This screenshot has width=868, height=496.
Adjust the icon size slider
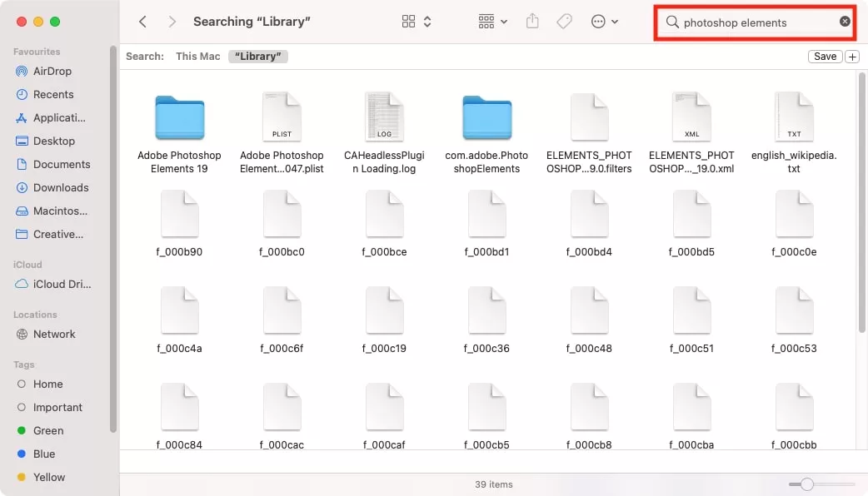(x=806, y=484)
